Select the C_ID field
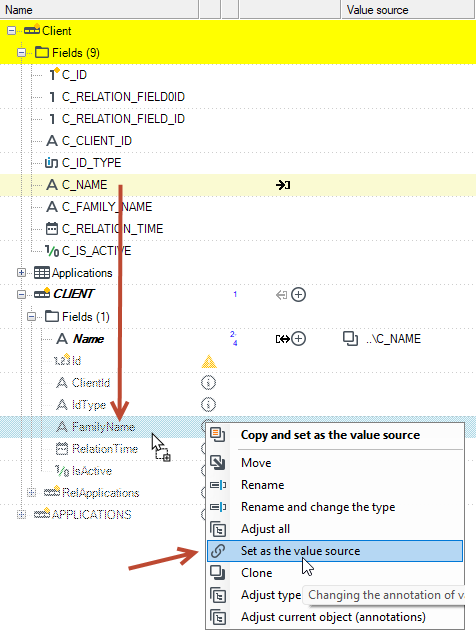Image resolution: width=476 pixels, height=641 pixels. click(74, 75)
